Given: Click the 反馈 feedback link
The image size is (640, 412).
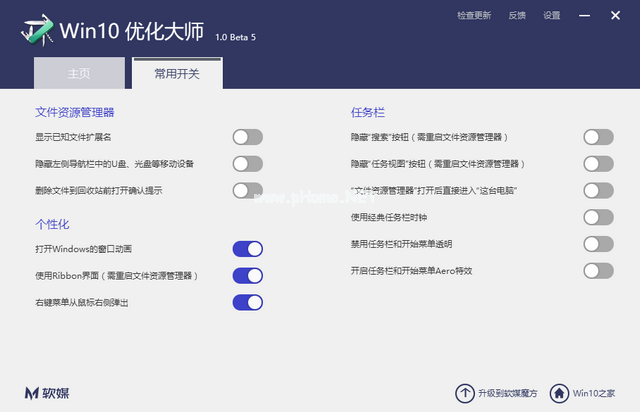Looking at the screenshot, I should pyautogui.click(x=517, y=16).
